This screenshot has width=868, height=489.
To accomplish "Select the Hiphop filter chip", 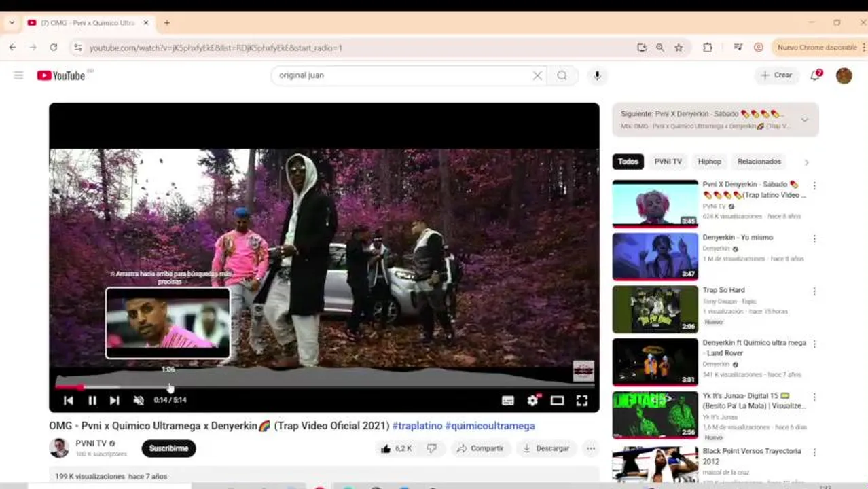I will [709, 162].
